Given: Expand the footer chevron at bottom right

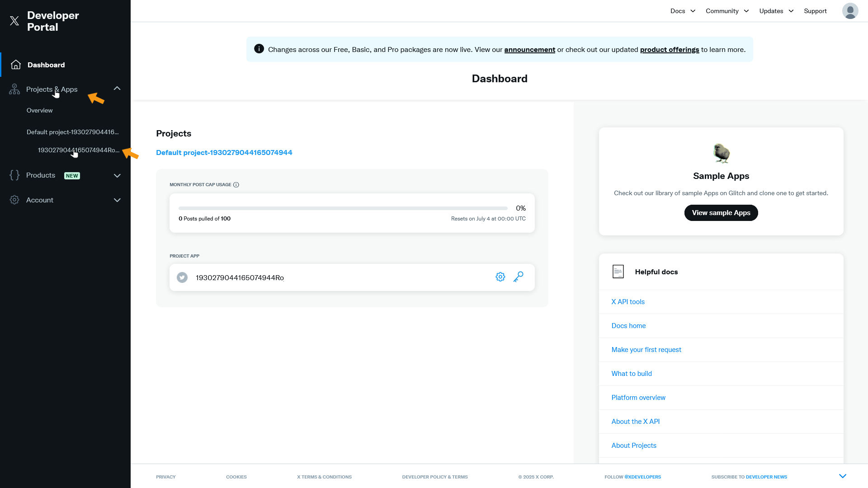Looking at the screenshot, I should [843, 476].
